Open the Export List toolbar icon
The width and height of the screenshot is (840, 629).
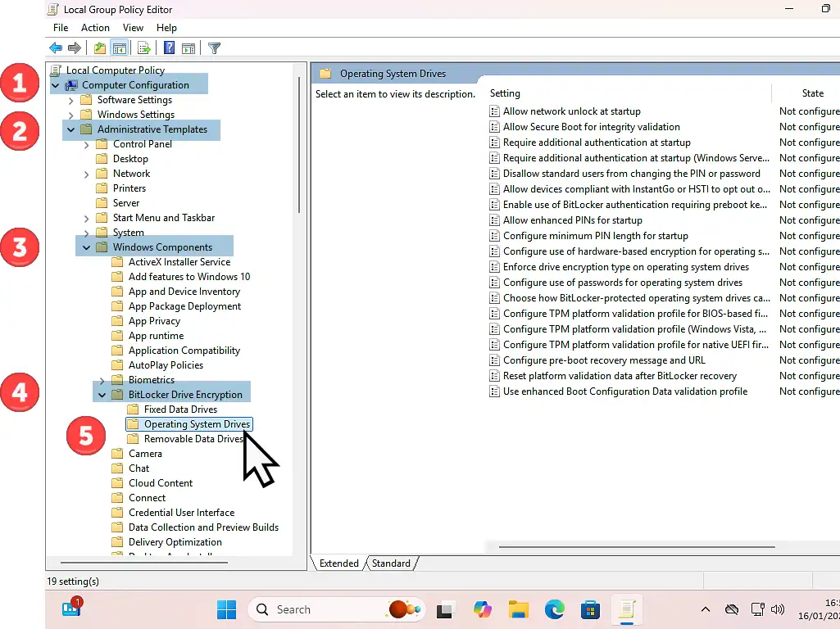pos(143,48)
